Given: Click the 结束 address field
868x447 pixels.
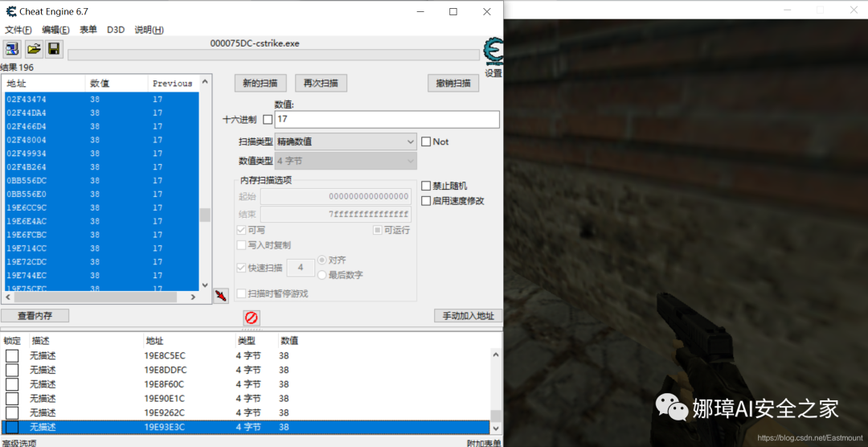Looking at the screenshot, I should click(x=335, y=214).
